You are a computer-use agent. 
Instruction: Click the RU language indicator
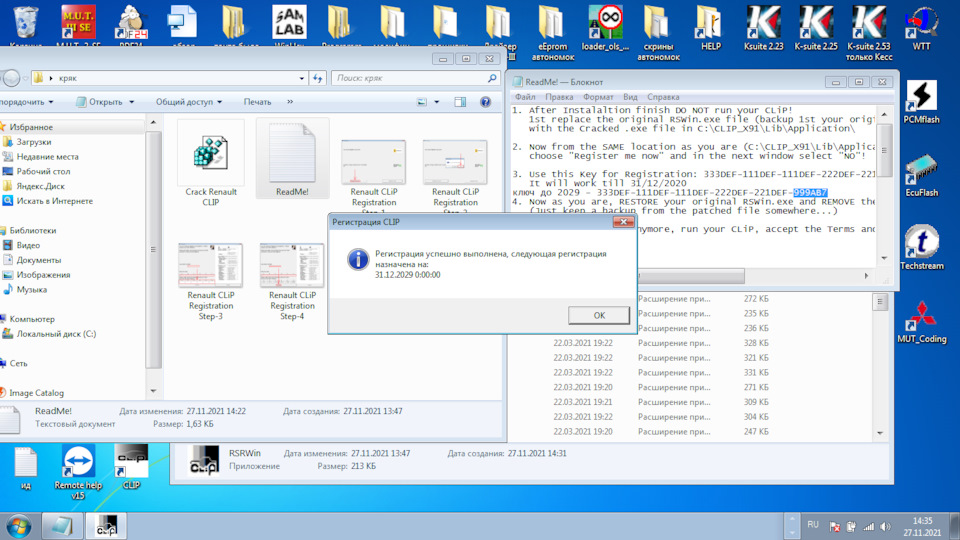pos(812,525)
